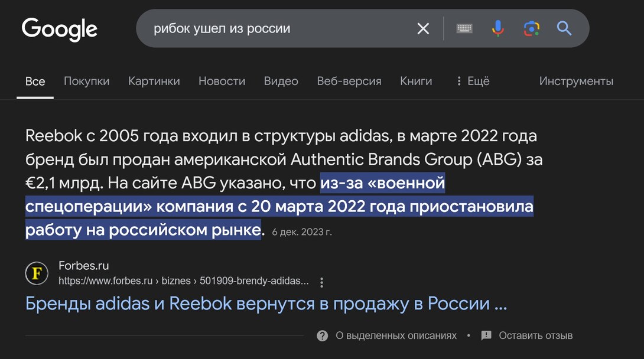Open the 'Видео' tab
Image resolution: width=644 pixels, height=359 pixels.
coord(281,81)
